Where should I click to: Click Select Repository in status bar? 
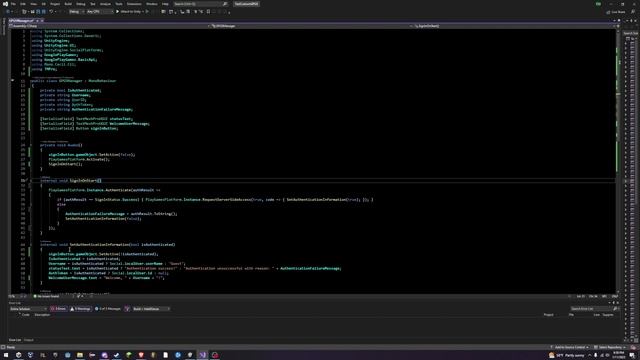tap(609, 347)
